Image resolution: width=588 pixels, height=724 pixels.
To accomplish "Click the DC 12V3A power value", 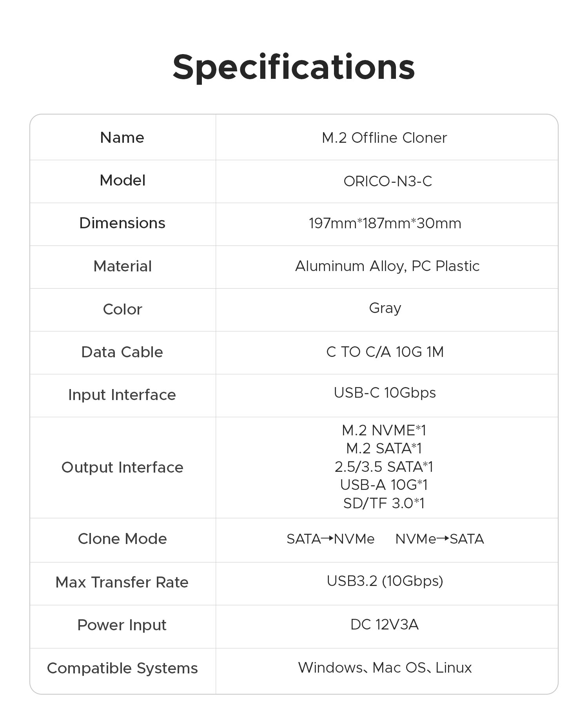I will pyautogui.click(x=385, y=625).
